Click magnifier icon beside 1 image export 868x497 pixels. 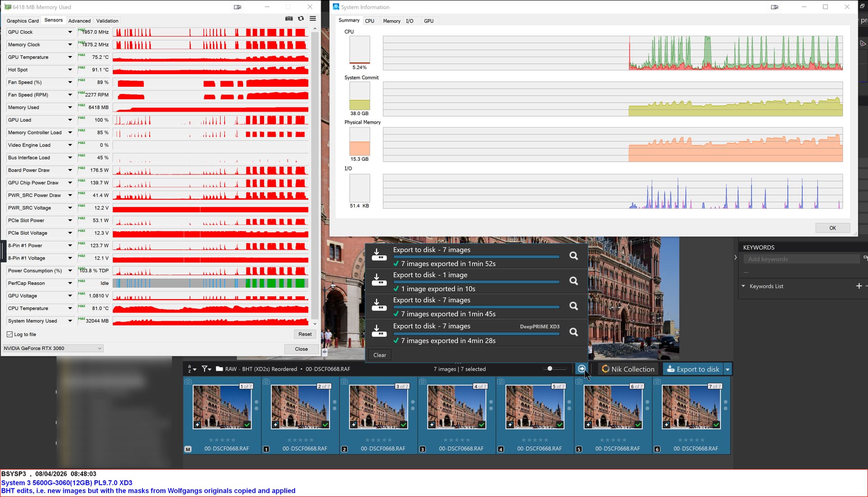click(x=573, y=281)
